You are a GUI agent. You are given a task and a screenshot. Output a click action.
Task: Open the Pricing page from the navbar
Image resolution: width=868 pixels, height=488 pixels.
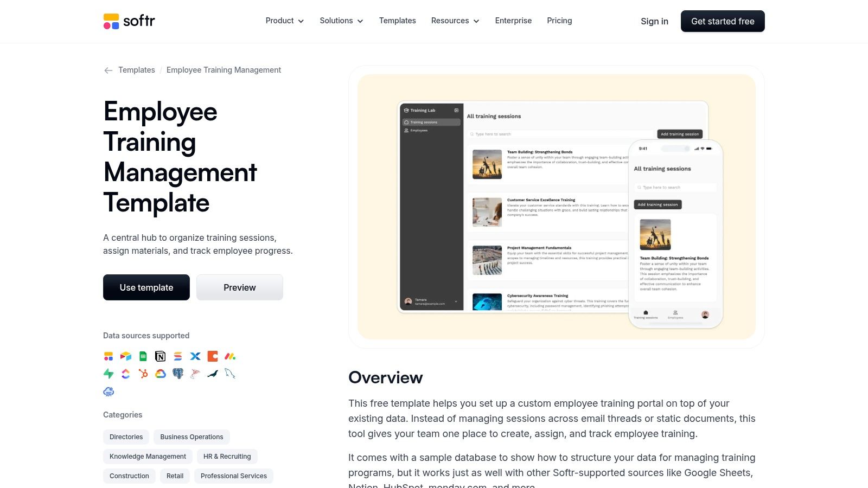pyautogui.click(x=559, y=21)
